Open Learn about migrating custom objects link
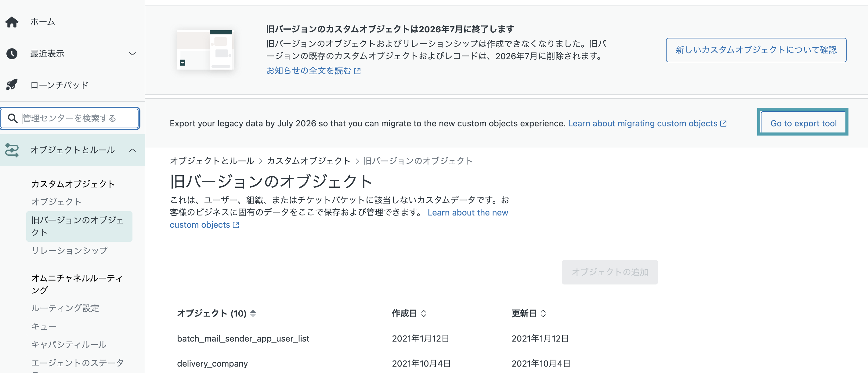868x373 pixels. [x=647, y=123]
